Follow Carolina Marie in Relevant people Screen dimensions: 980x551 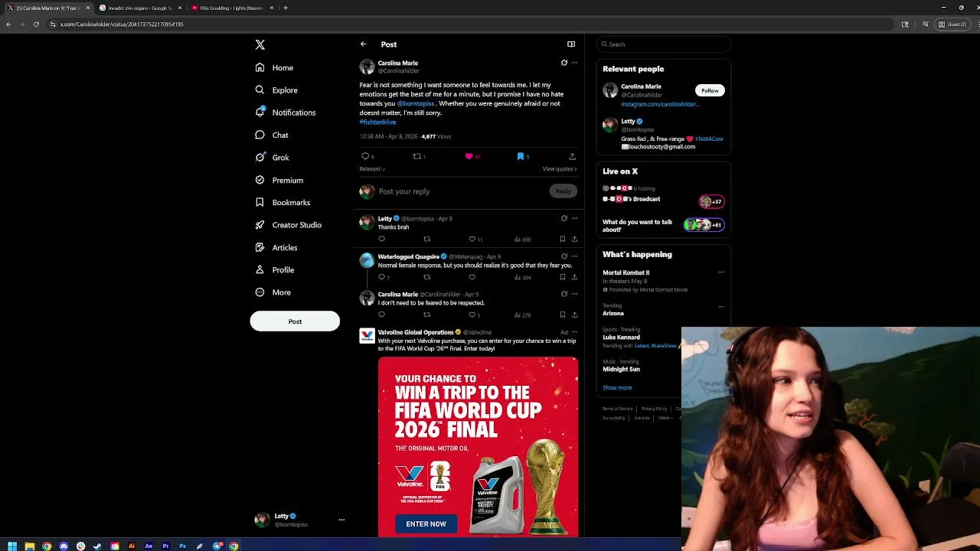coord(710,90)
